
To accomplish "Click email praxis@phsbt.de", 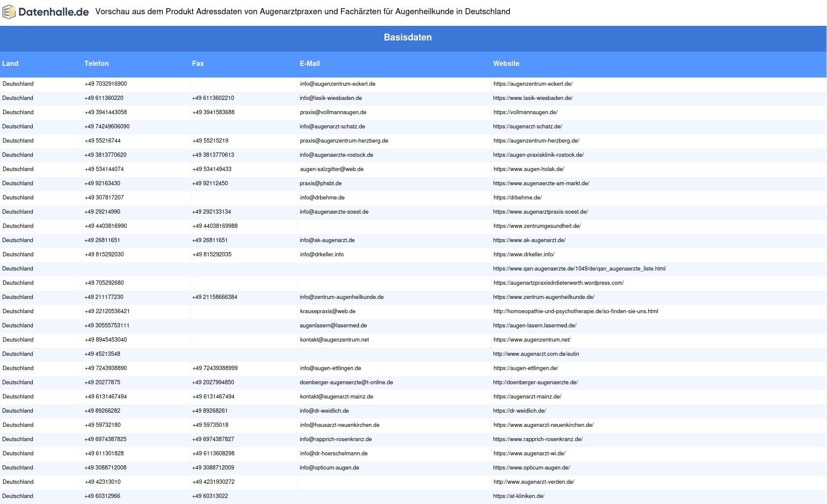I will coord(320,184).
